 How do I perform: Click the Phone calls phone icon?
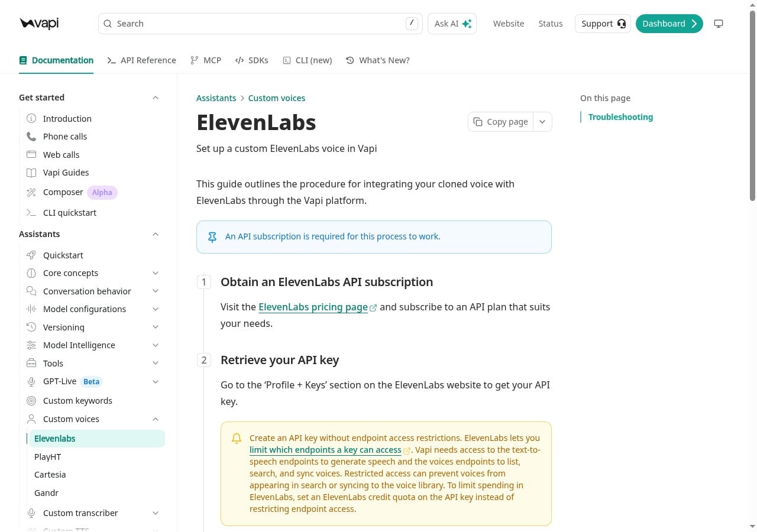[x=31, y=136]
